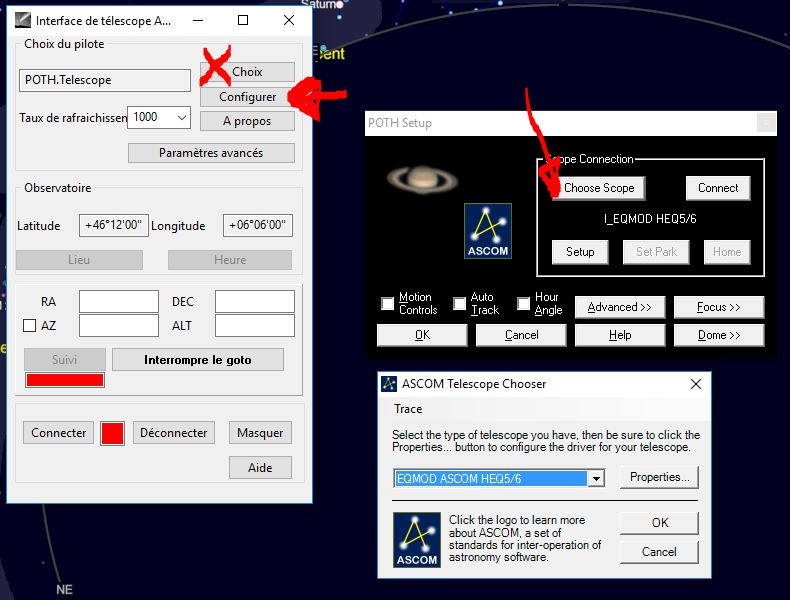Image resolution: width=790 pixels, height=600 pixels.
Task: Click the Lieu button
Action: pyautogui.click(x=79, y=260)
